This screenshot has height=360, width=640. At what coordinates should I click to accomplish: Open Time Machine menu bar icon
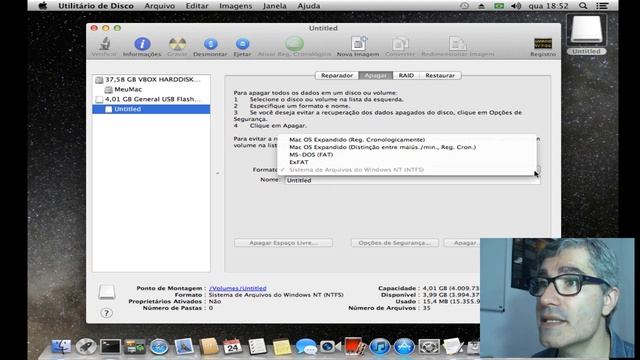(464, 6)
